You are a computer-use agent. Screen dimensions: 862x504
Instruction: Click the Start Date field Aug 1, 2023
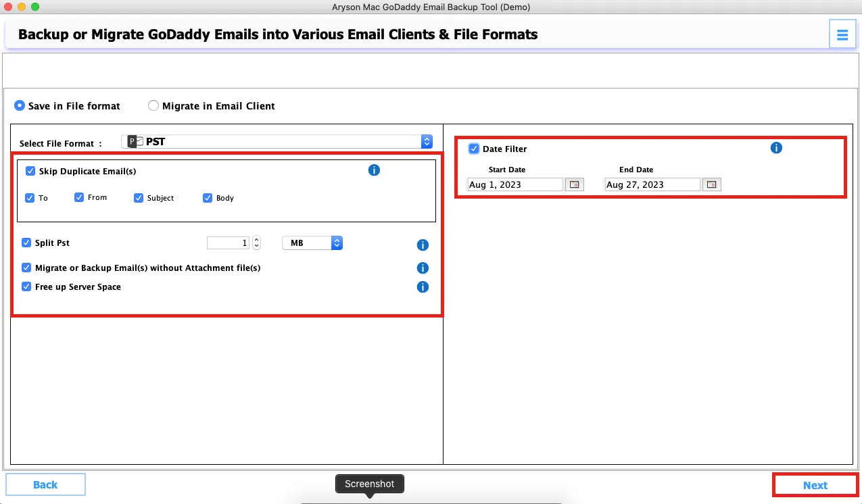(x=515, y=184)
